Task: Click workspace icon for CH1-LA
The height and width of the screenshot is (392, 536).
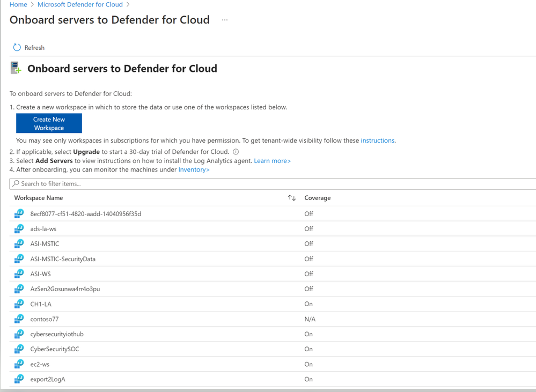Action: [19, 304]
